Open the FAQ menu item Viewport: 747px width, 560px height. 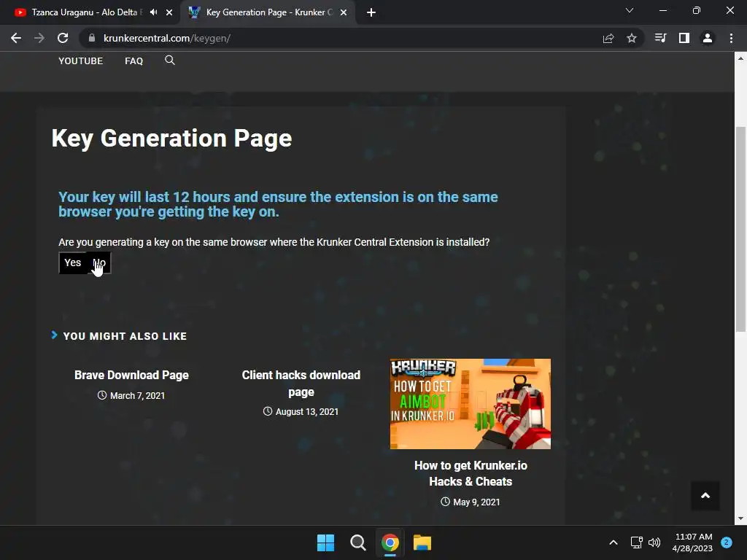(134, 61)
